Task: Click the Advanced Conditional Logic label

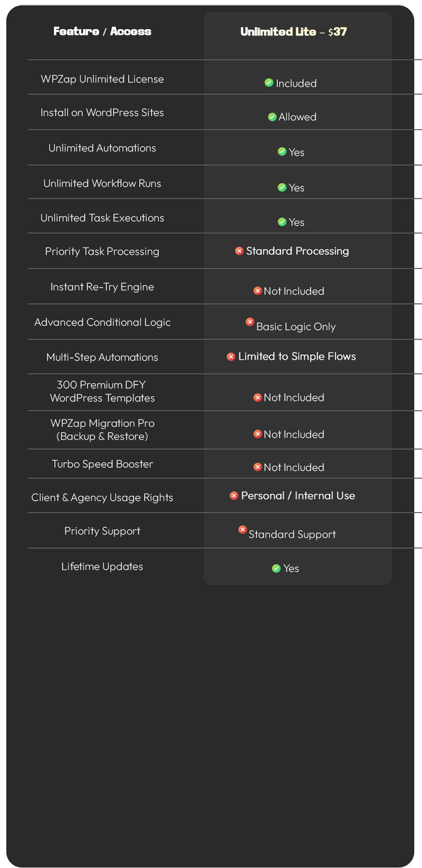Action: 102,322
